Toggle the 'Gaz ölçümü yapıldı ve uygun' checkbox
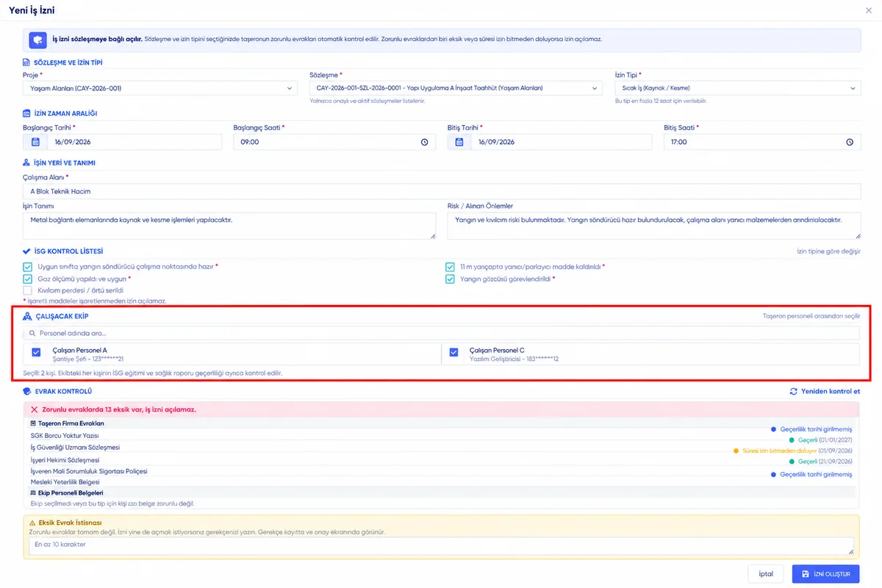The width and height of the screenshot is (882, 588). click(x=28, y=279)
